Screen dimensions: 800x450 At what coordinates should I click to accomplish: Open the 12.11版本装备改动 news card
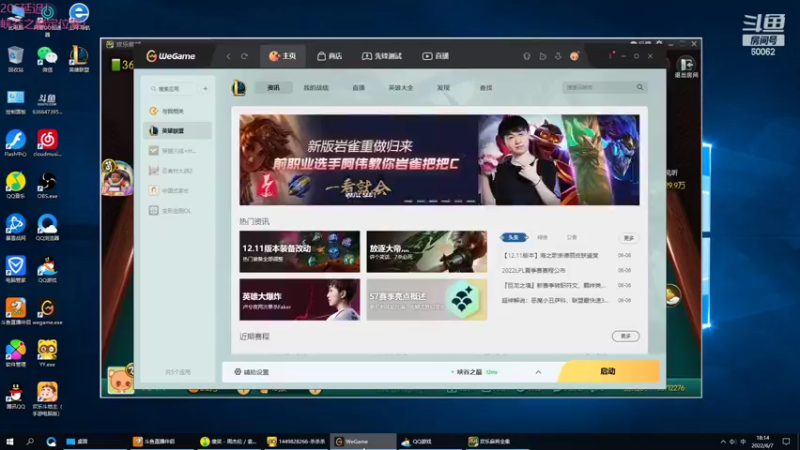pos(299,252)
